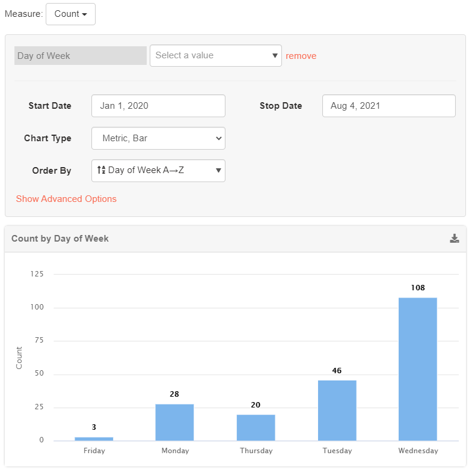Open the Chart Type selector
The image size is (475, 476).
(x=158, y=138)
